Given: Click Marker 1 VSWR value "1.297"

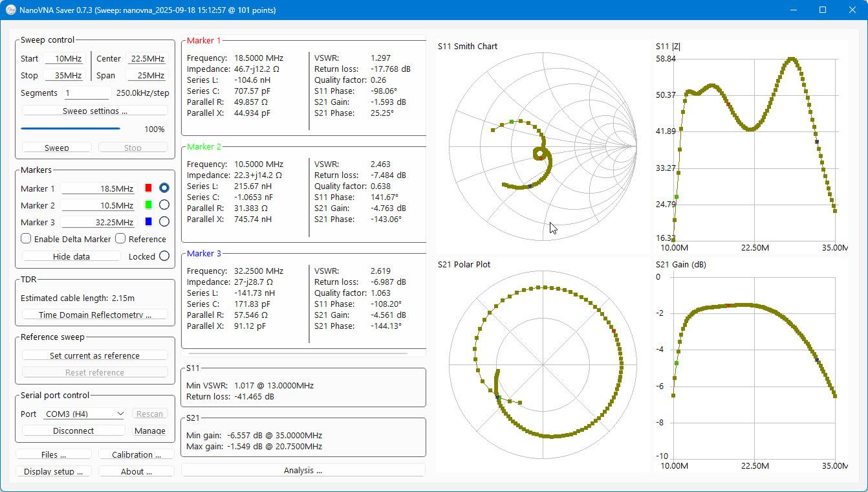Looking at the screenshot, I should pyautogui.click(x=381, y=58).
